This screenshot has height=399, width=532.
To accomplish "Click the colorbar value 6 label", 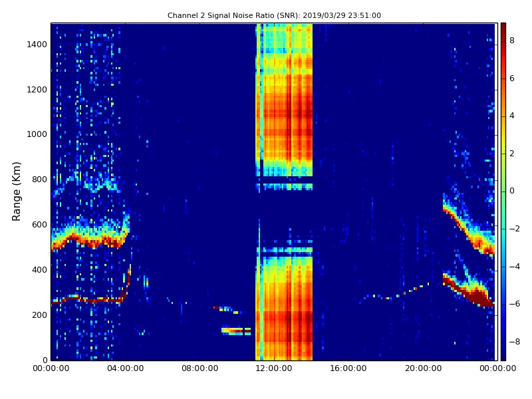I will tap(512, 78).
